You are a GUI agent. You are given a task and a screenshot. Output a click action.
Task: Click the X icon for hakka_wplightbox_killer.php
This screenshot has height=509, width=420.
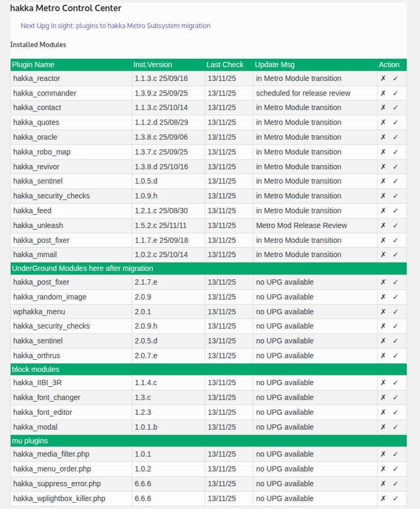(x=383, y=498)
